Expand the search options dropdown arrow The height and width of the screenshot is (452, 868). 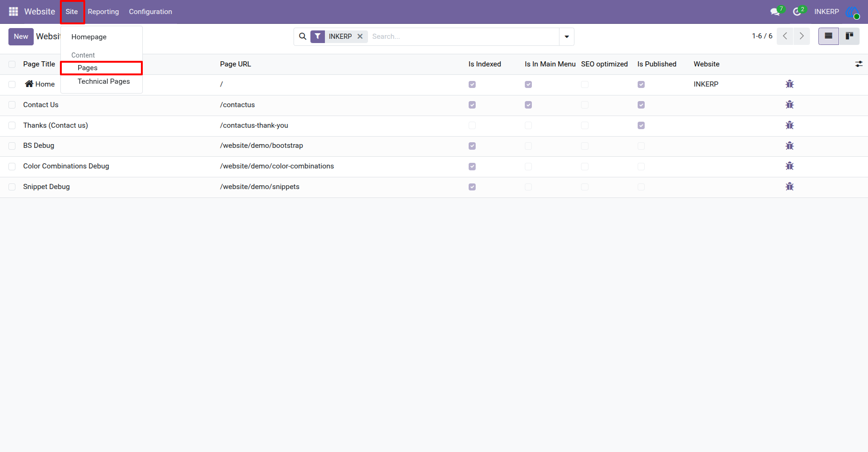click(x=566, y=36)
